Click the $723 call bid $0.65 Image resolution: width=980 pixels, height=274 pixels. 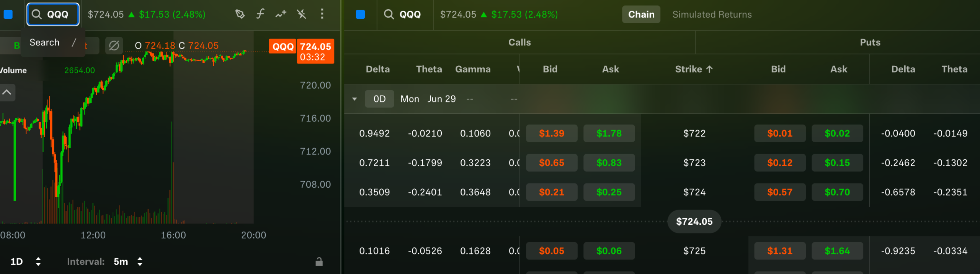point(552,163)
